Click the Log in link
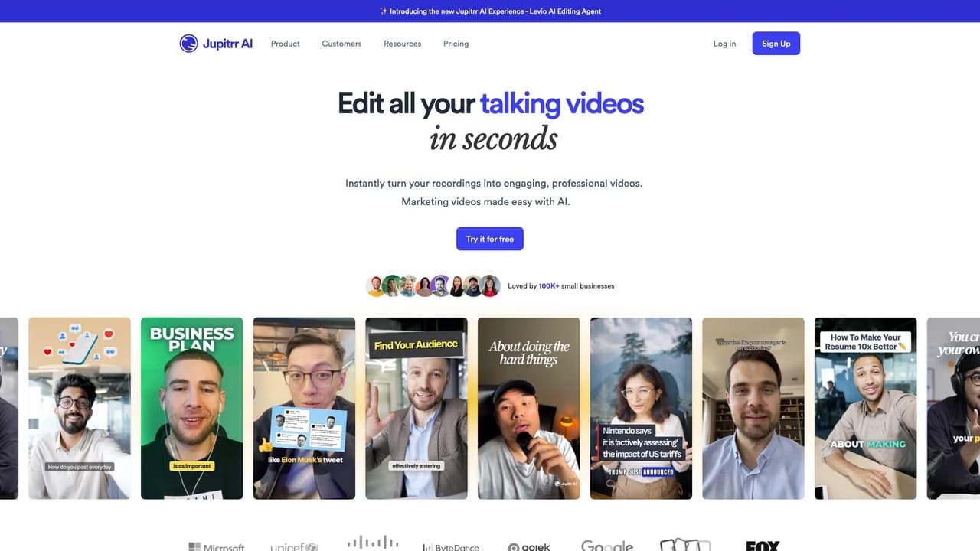980x551 pixels. pyautogui.click(x=724, y=44)
